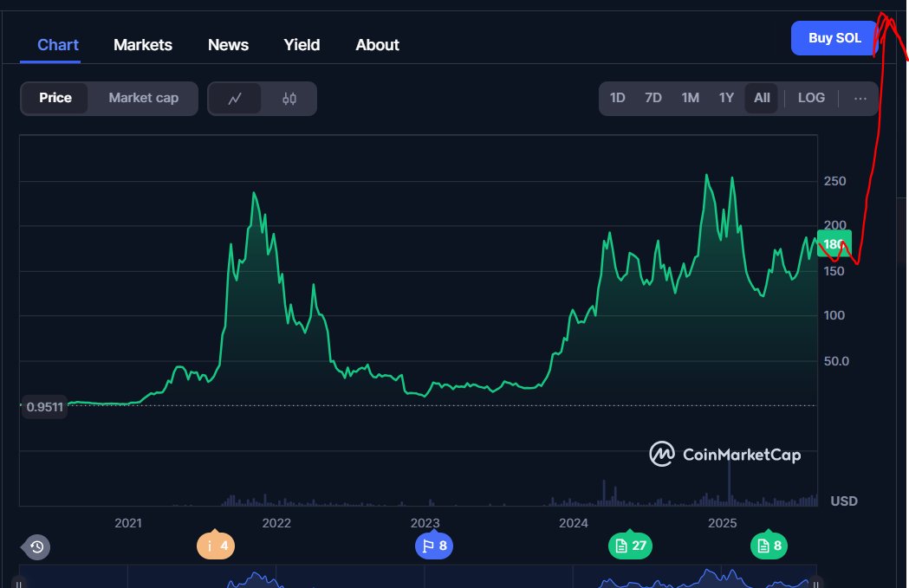
Task: Open the green news badge showing 27
Action: click(630, 546)
